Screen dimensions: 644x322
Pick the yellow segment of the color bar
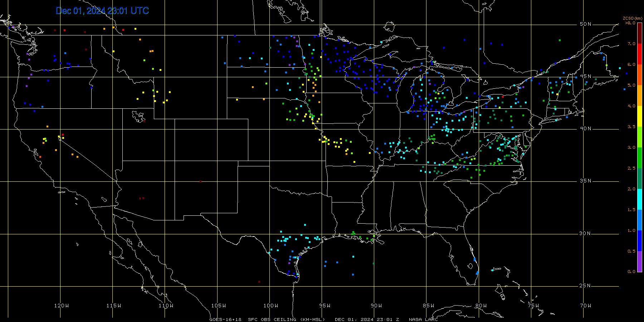coord(640,116)
